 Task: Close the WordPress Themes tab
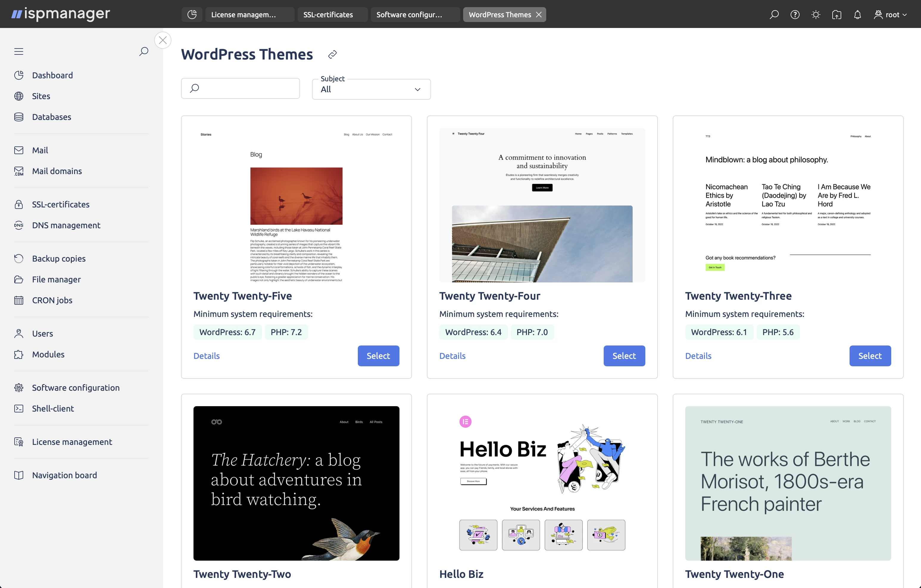pyautogui.click(x=538, y=15)
